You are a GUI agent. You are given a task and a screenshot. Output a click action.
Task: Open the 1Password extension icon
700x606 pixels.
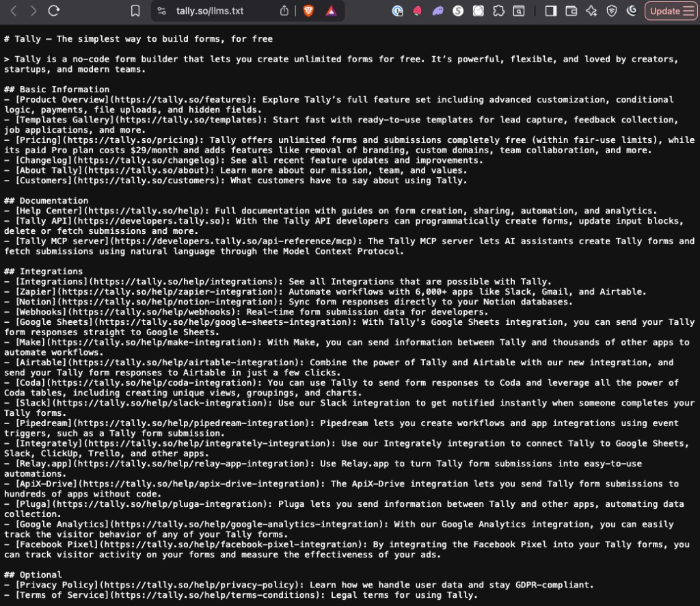pos(397,11)
